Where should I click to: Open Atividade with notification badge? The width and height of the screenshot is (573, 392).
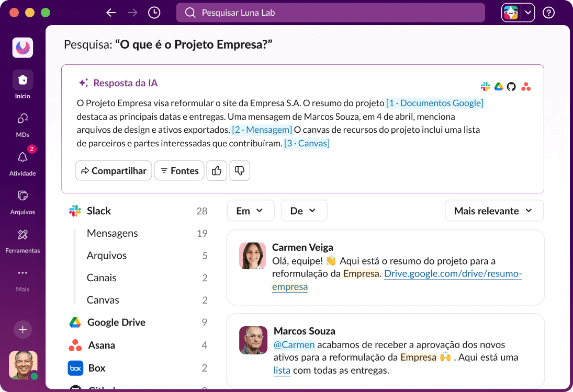(x=22, y=157)
